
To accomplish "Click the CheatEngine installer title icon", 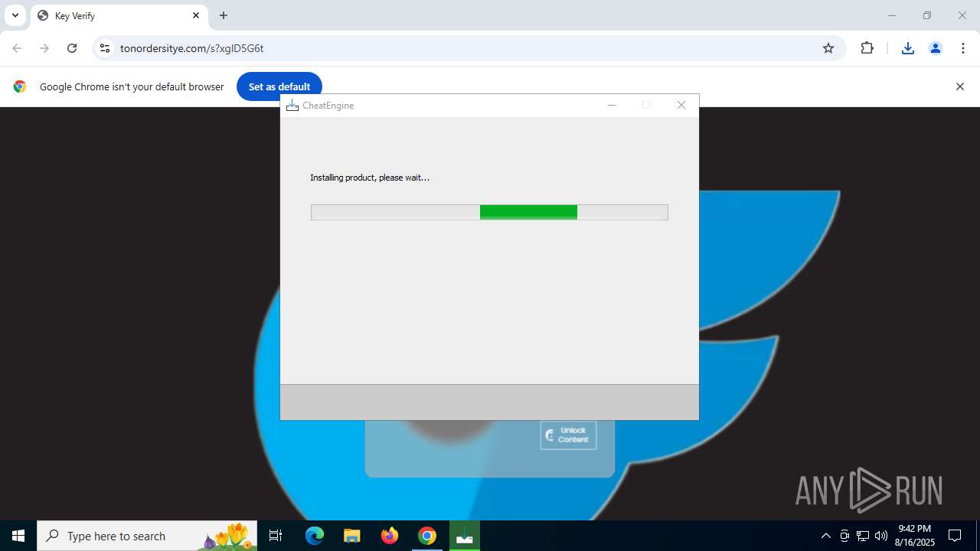I will [292, 105].
